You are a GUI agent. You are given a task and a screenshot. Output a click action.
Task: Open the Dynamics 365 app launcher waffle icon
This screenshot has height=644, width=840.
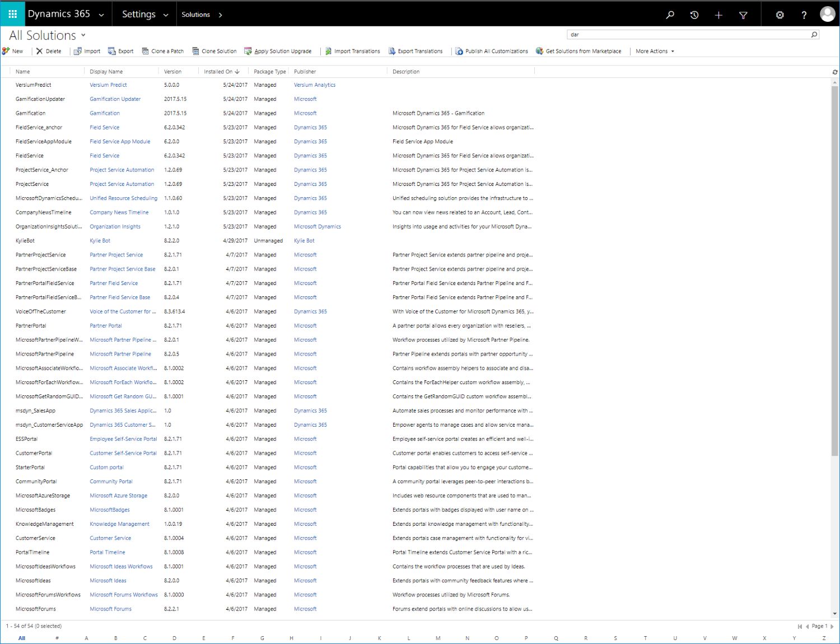[12, 14]
